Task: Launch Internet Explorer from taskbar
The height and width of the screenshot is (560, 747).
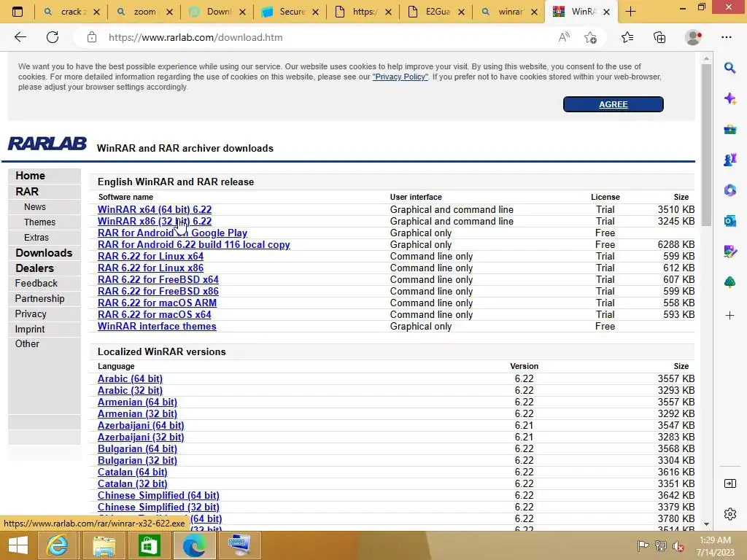Action: pos(57,545)
